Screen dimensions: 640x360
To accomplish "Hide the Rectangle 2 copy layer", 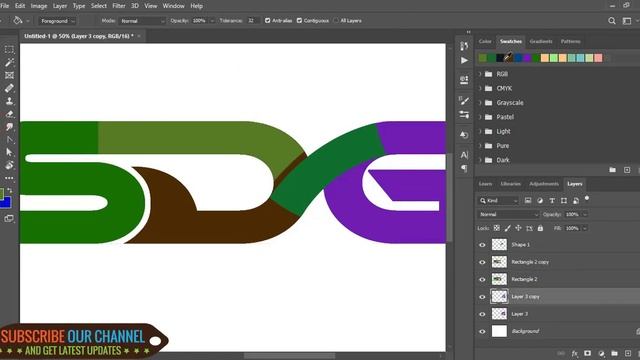I will [x=482, y=262].
